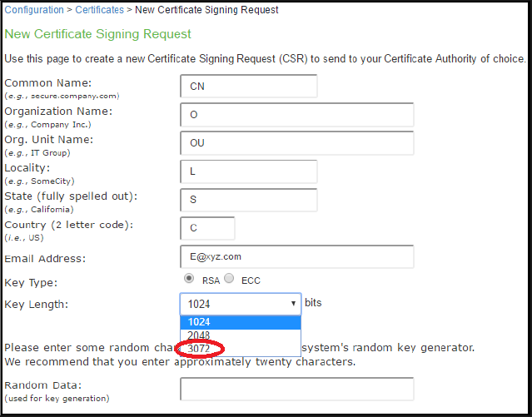This screenshot has height=417, width=532.
Task: Click into the Org. Unit Name field
Action: [x=296, y=143]
